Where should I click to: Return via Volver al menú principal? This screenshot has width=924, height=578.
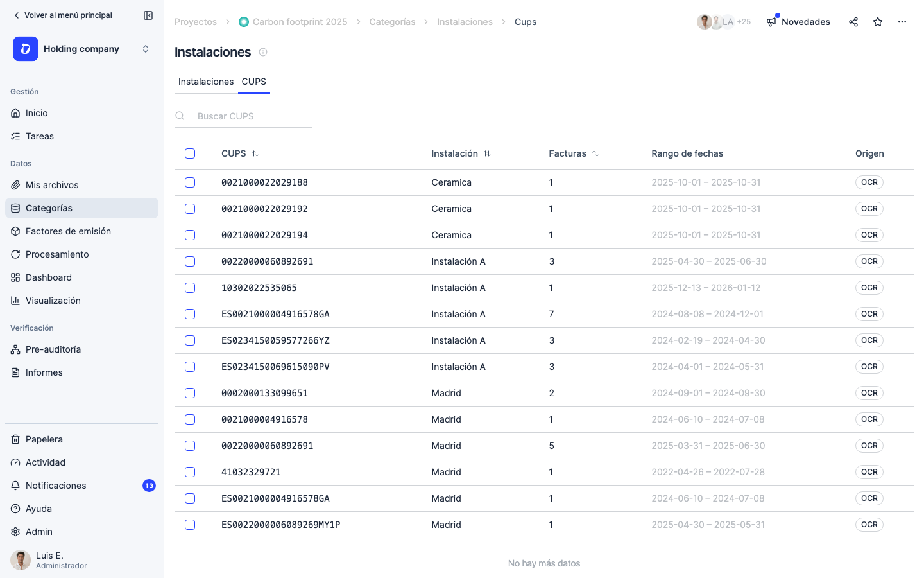click(62, 15)
